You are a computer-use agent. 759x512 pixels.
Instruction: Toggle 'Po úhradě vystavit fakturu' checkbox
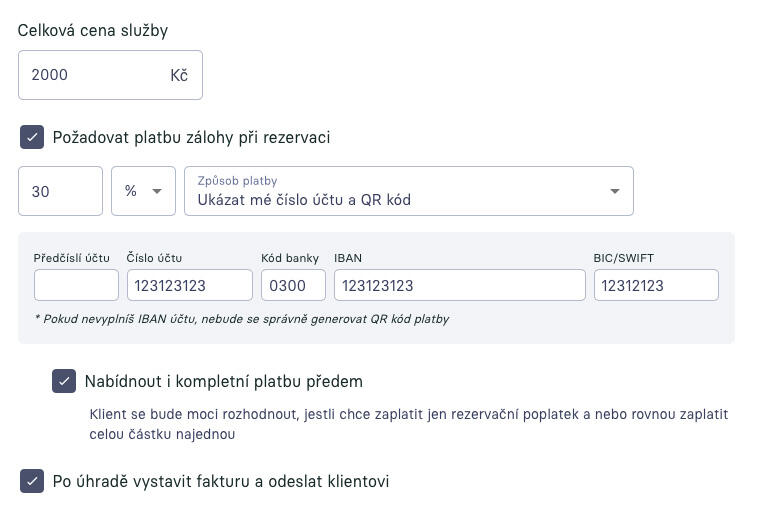(x=32, y=481)
